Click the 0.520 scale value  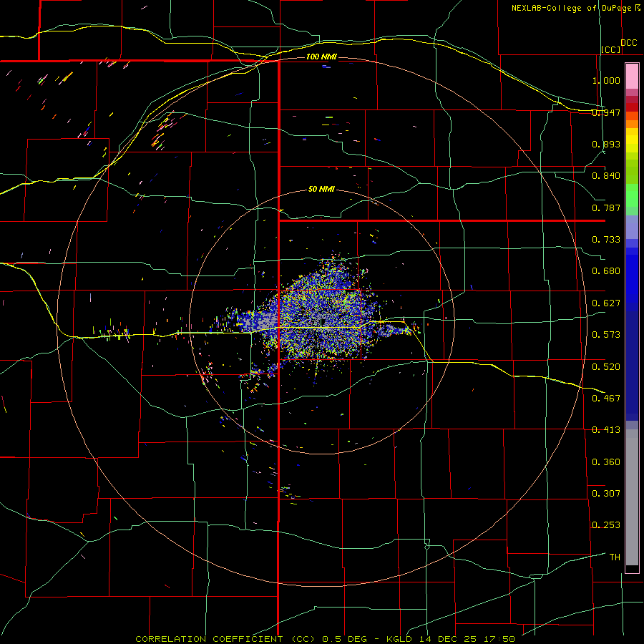606,367
